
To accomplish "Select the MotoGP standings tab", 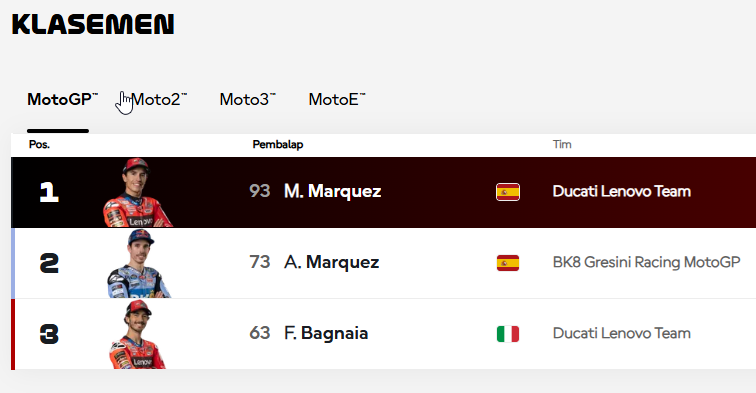I will pos(63,99).
